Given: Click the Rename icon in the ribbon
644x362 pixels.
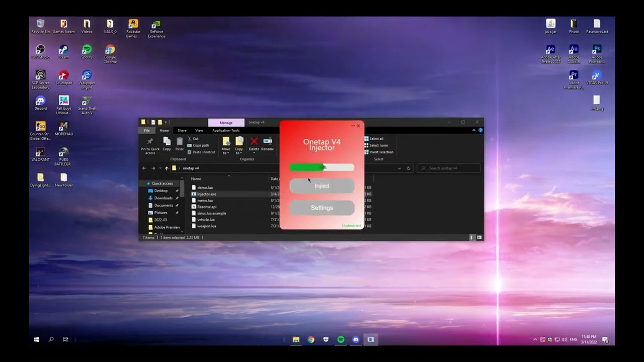Looking at the screenshot, I should tap(268, 144).
